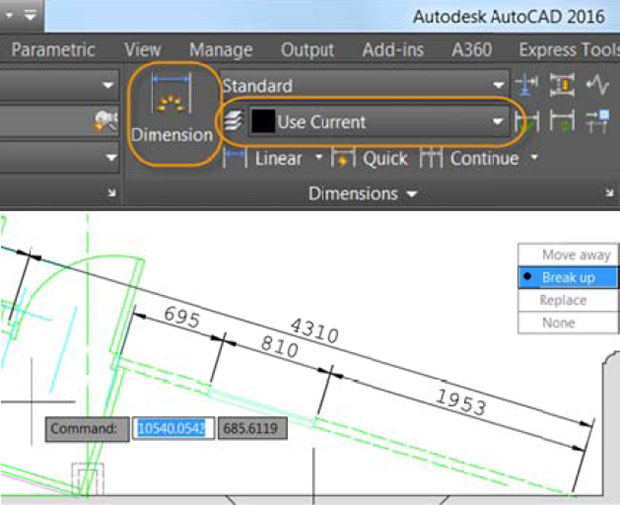Select the Break up option
620x505 pixels.
(568, 277)
